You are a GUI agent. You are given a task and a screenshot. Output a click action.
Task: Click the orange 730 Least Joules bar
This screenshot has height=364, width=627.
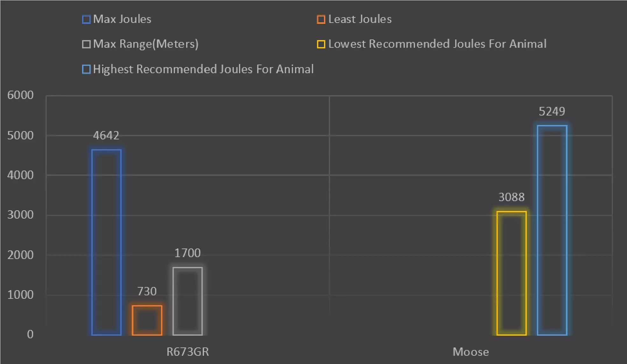(x=147, y=320)
